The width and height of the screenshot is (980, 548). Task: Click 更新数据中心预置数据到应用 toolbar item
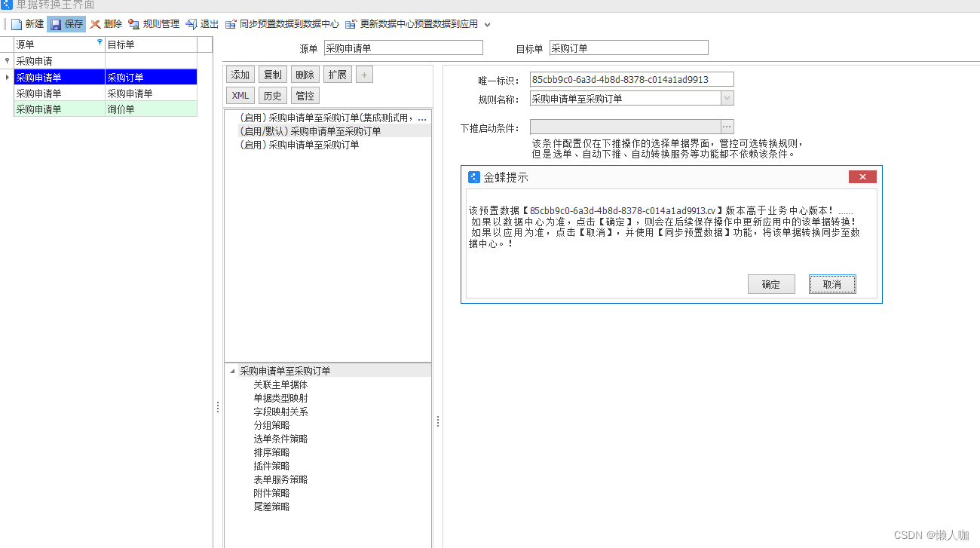(412, 24)
